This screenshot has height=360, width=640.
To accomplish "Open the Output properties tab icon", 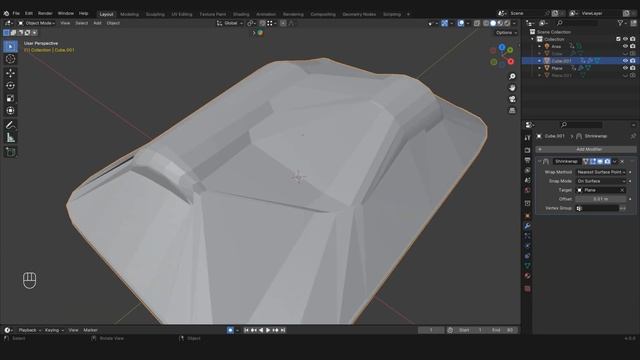I will click(x=527, y=160).
